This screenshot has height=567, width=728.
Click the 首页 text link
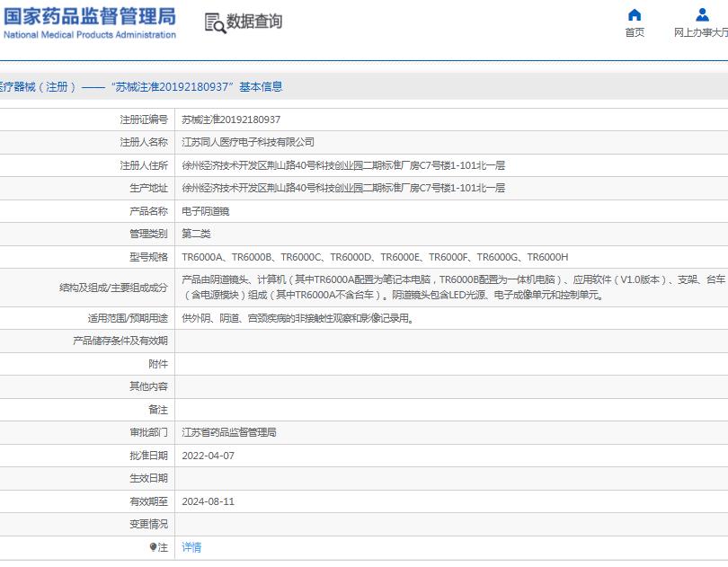coord(635,32)
